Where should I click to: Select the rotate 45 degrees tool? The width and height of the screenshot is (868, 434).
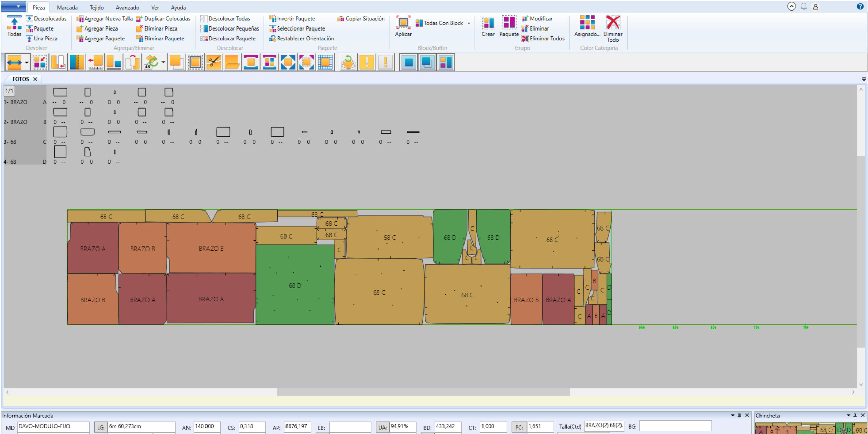[x=151, y=62]
